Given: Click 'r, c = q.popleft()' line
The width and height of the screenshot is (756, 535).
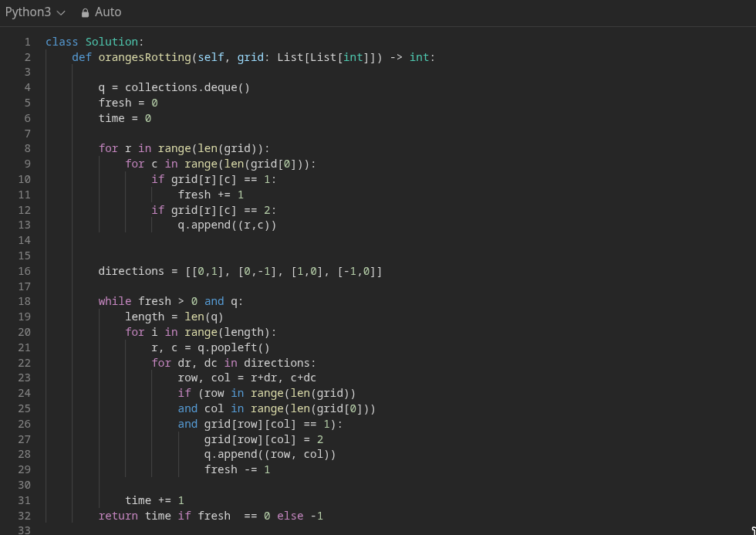Looking at the screenshot, I should pyautogui.click(x=211, y=348).
